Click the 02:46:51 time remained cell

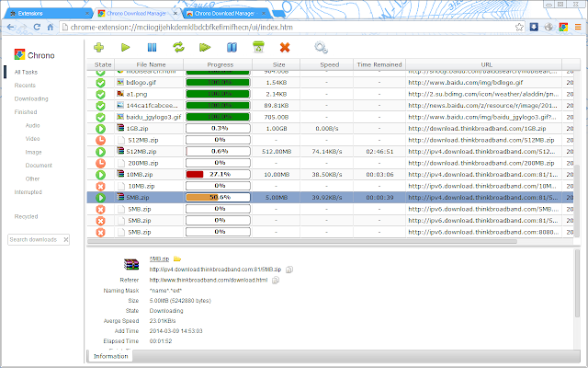[379, 152]
